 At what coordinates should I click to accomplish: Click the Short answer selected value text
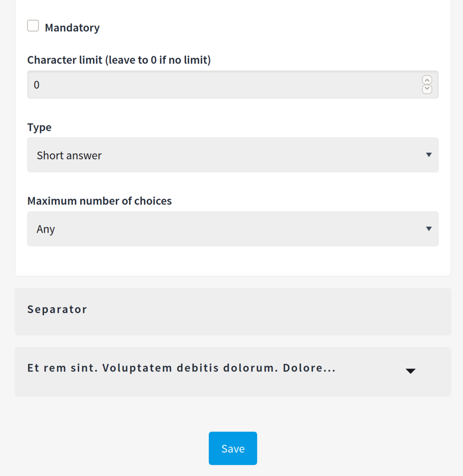[69, 155]
